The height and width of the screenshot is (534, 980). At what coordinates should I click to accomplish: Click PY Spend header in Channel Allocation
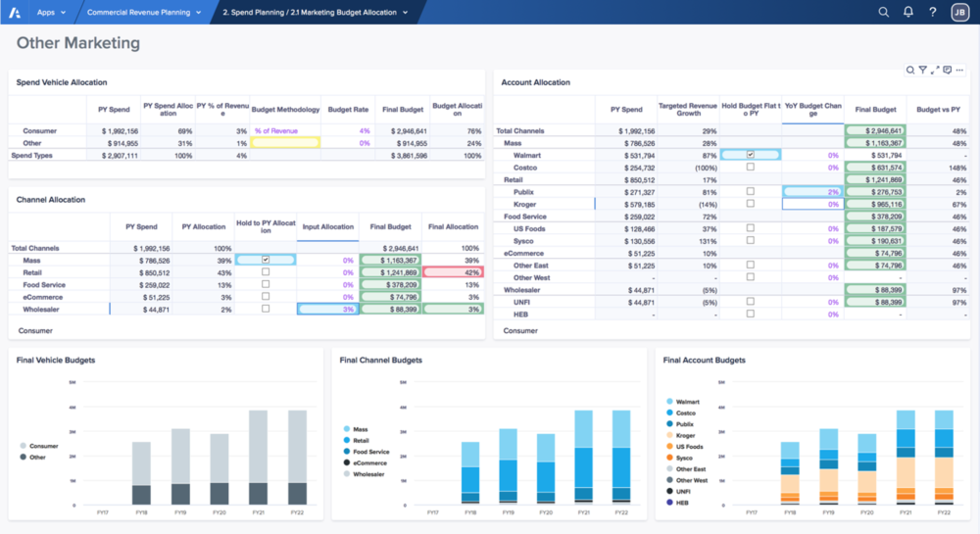click(x=141, y=226)
